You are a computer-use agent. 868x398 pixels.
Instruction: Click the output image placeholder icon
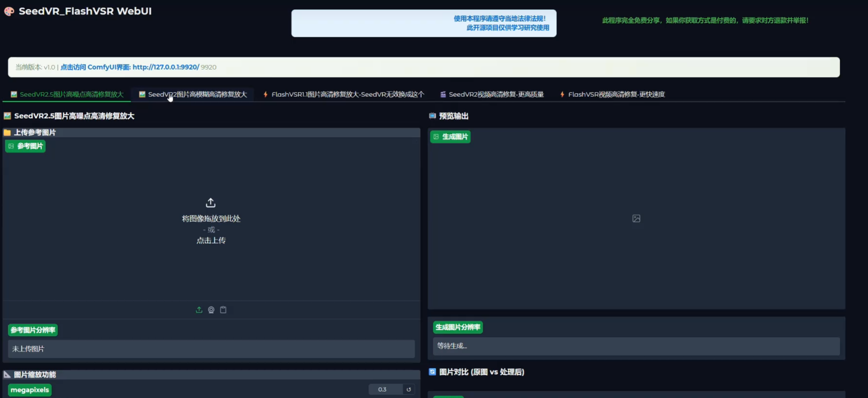(636, 218)
